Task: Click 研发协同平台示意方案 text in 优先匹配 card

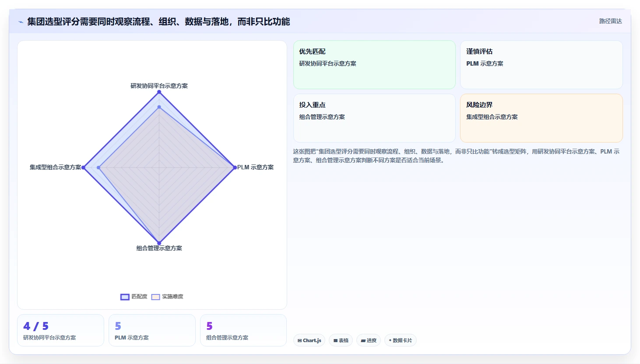Action: tap(327, 63)
